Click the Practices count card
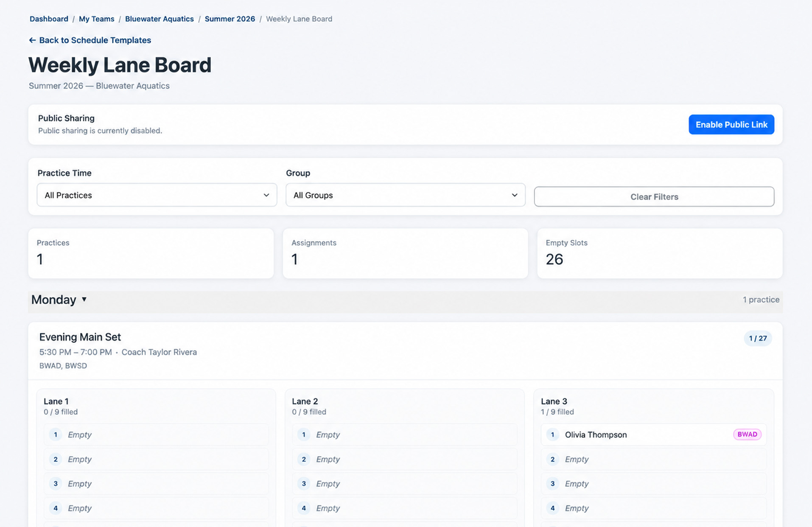The height and width of the screenshot is (527, 812). 151,253
